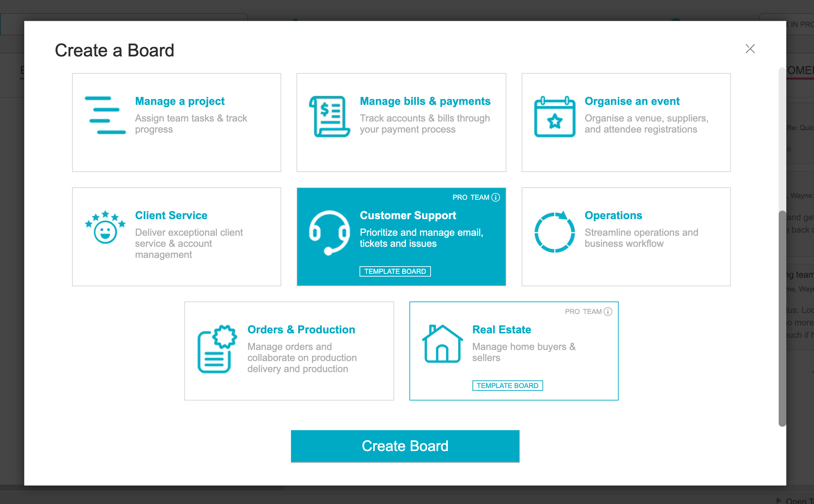Viewport: 814px width, 504px height.
Task: Click the Manage a project Gantt icon
Action: [x=105, y=115]
